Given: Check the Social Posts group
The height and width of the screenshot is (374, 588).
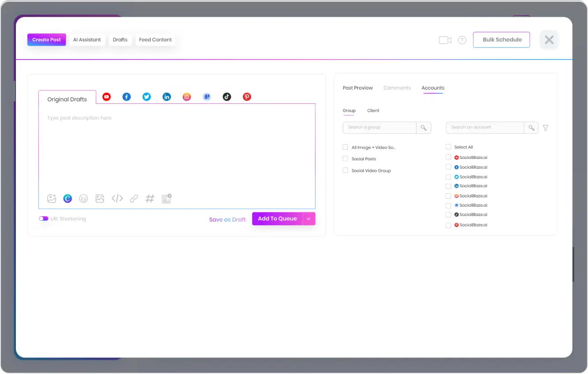Looking at the screenshot, I should pos(345,159).
